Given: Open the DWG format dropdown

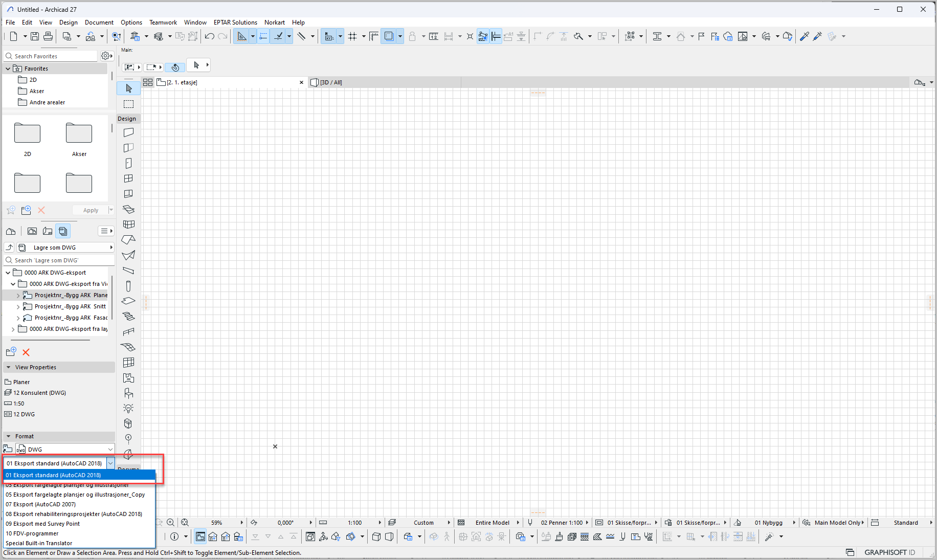Looking at the screenshot, I should pyautogui.click(x=110, y=450).
